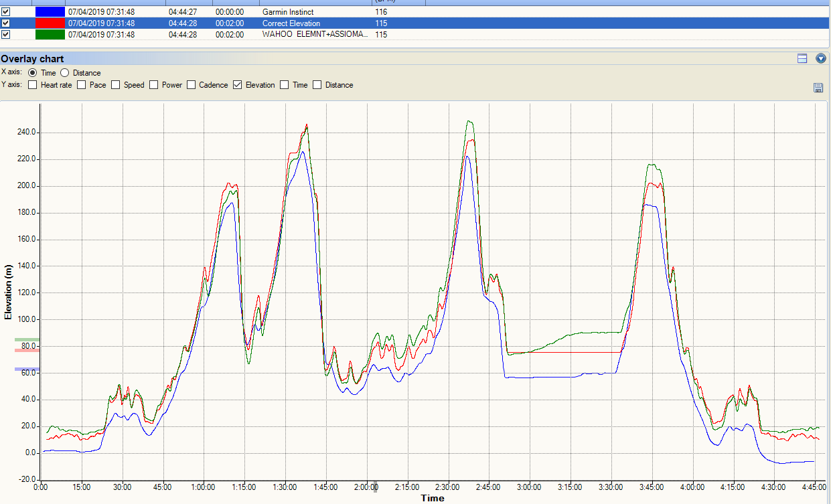The width and height of the screenshot is (831, 504).
Task: Enable the Pace Y axis checkbox
Action: [x=82, y=85]
